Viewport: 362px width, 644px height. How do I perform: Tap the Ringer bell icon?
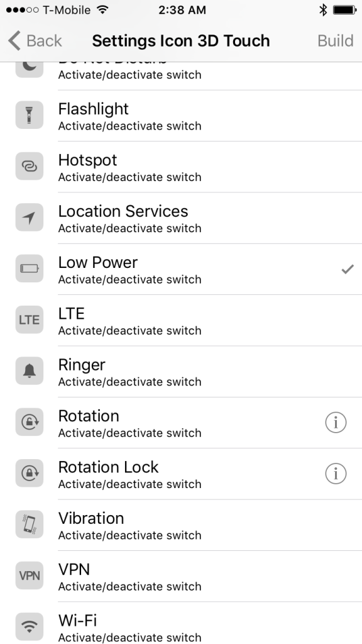point(29,371)
